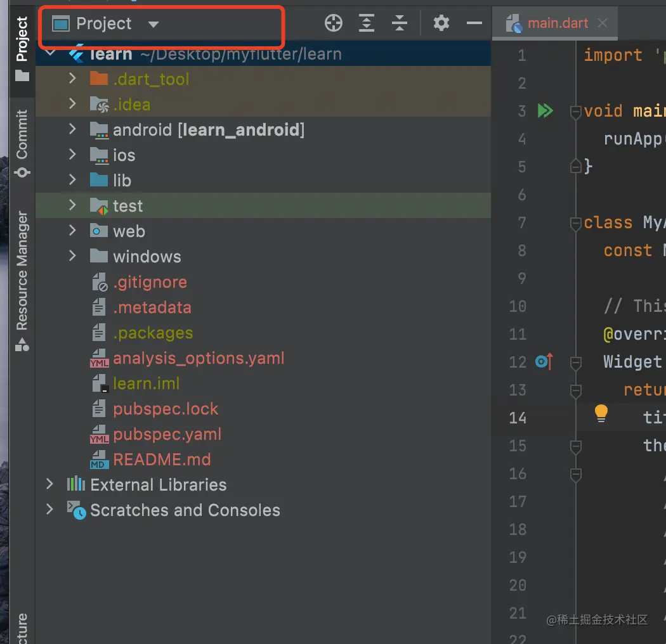Viewport: 666px width, 644px height.
Task: Expand the .idea folder
Action: tap(72, 103)
